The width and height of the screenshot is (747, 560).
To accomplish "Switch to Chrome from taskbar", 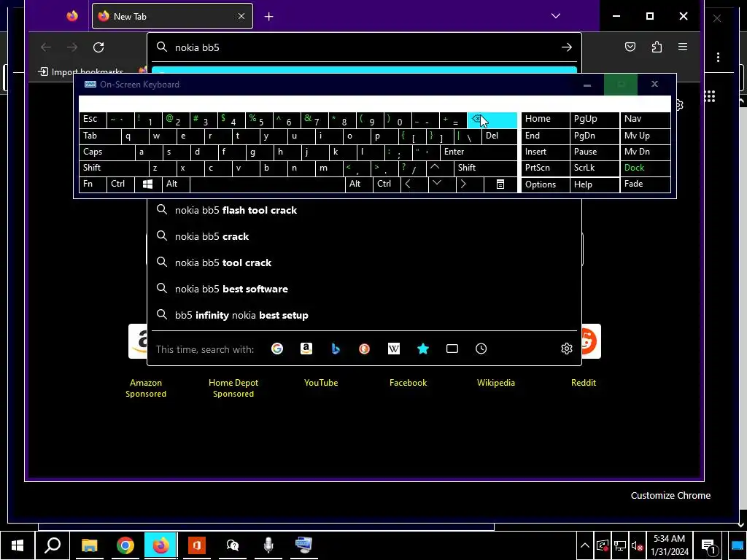I will [125, 545].
